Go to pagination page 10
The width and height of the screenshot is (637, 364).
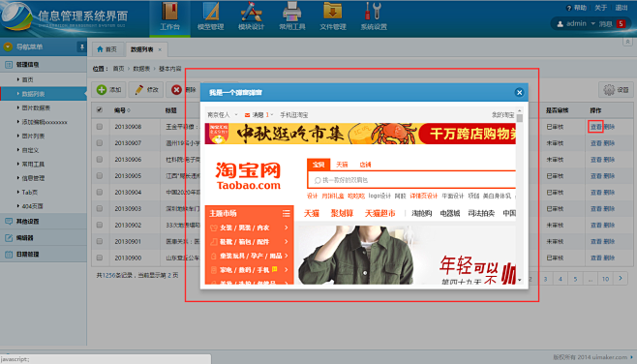(605, 279)
